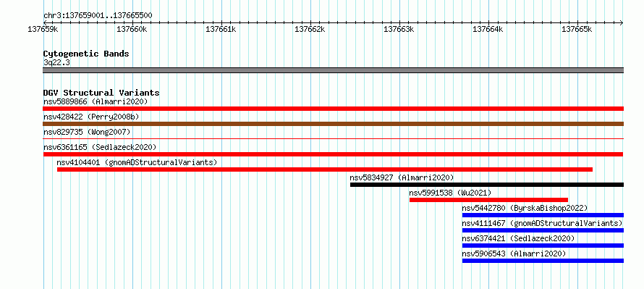Open nsv5834927 (Almarri2020) label
This screenshot has height=289, width=644.
tap(402, 177)
